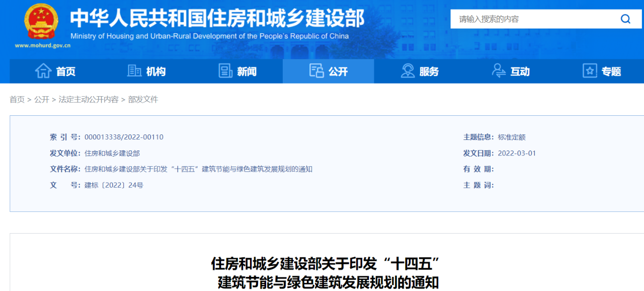The image size is (644, 291).
Task: Click 部发文件 breadcrumb link
Action: tap(143, 100)
